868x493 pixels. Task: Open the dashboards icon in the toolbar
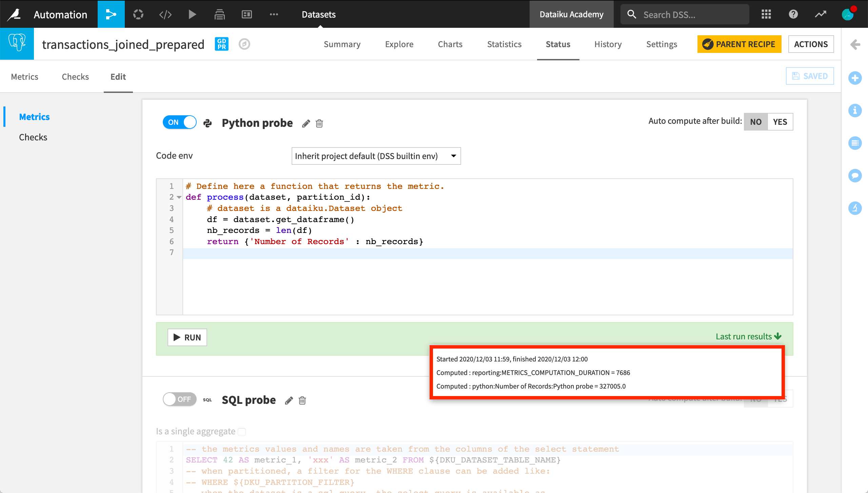tap(246, 14)
